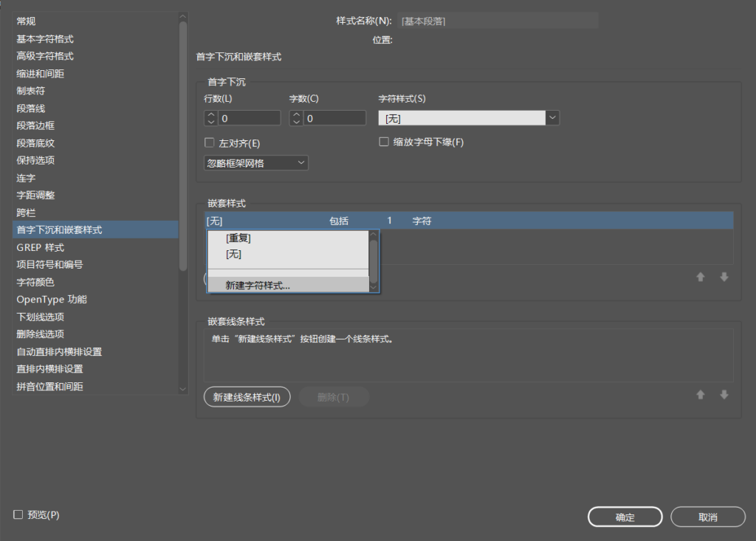Click the 字数 stepper arrows
756x541 pixels.
296,118
